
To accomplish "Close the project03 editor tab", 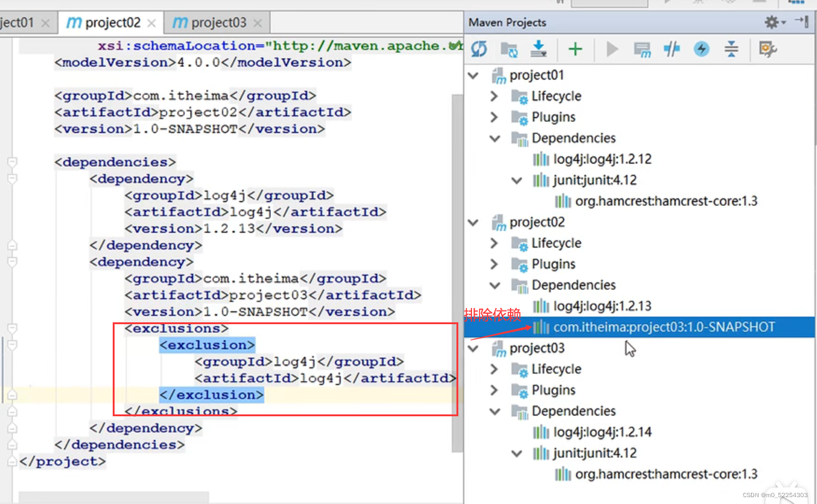I will click(258, 24).
